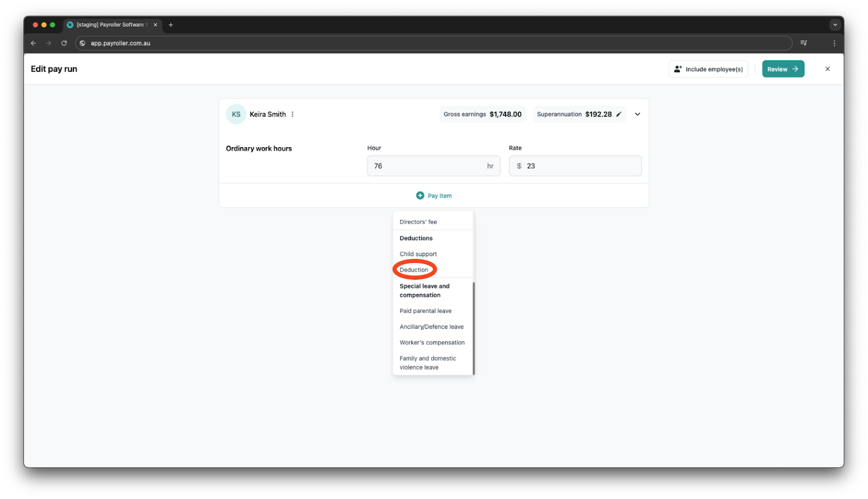
Task: Collapse Keira Smith's pay details chevron
Action: tap(637, 114)
